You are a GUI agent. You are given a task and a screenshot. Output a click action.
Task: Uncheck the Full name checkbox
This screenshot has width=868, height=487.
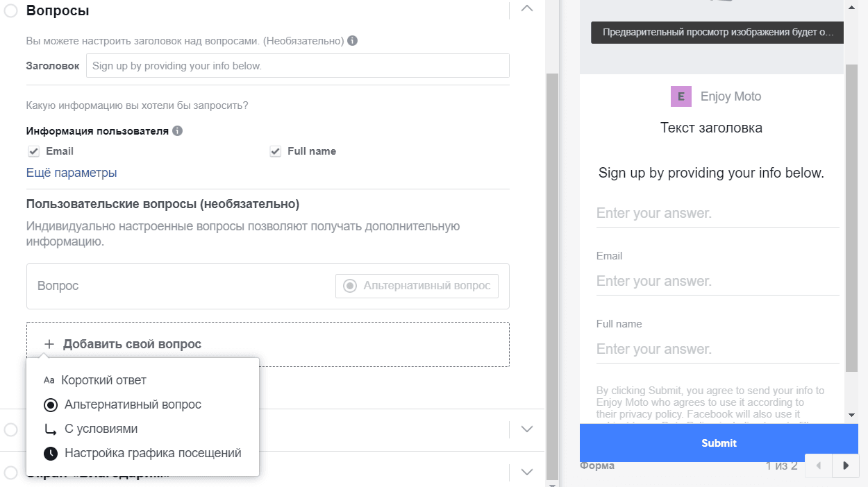coord(275,151)
